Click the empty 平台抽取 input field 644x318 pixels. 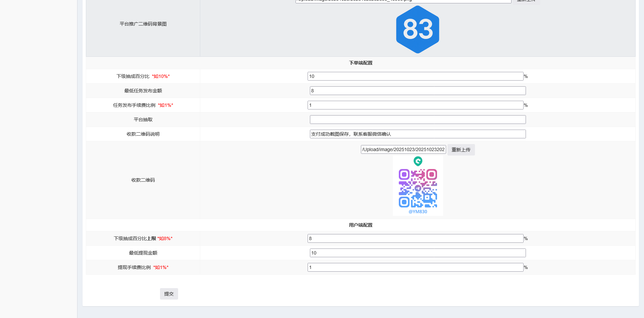click(x=418, y=120)
